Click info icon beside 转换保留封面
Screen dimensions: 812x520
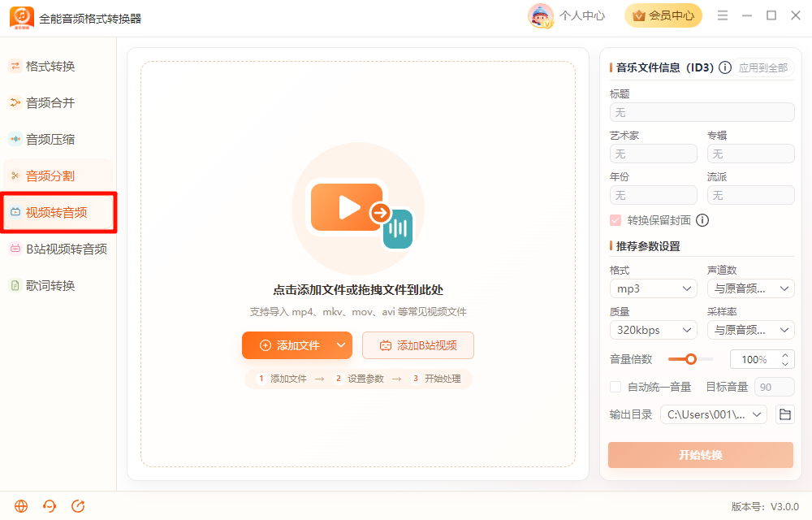point(702,221)
